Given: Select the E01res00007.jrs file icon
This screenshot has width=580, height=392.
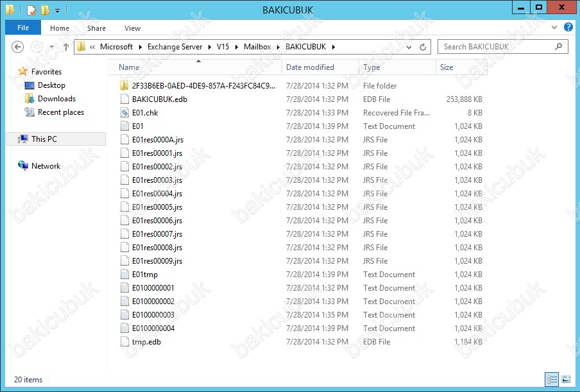Looking at the screenshot, I should point(124,234).
